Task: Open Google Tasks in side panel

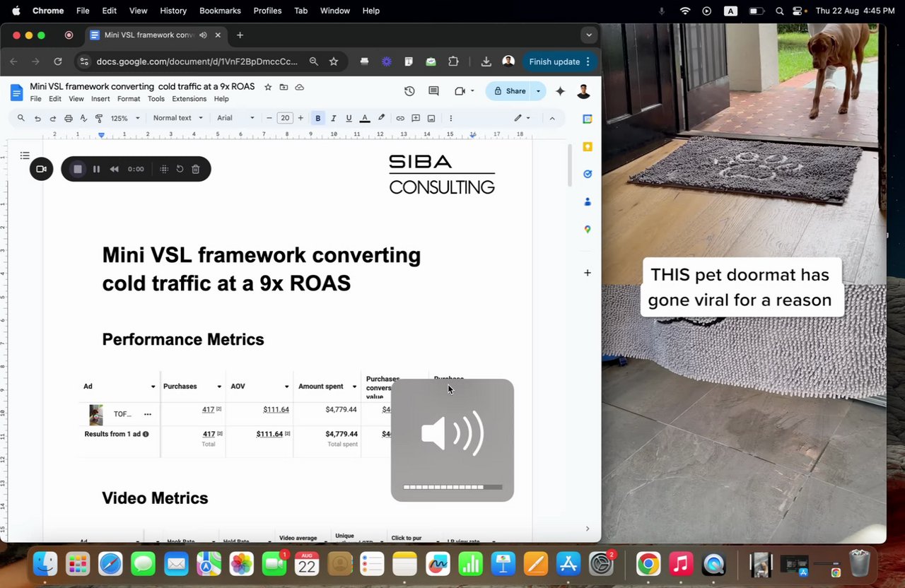Action: (x=587, y=174)
